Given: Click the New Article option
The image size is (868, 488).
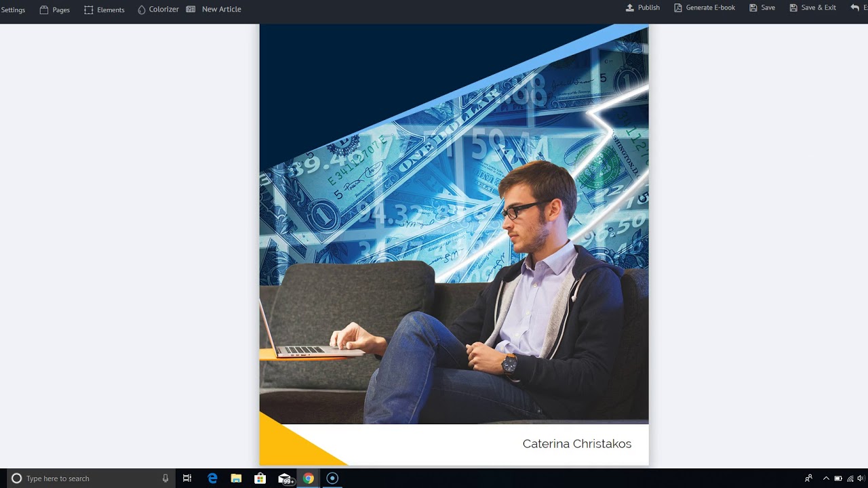Looking at the screenshot, I should coord(214,9).
